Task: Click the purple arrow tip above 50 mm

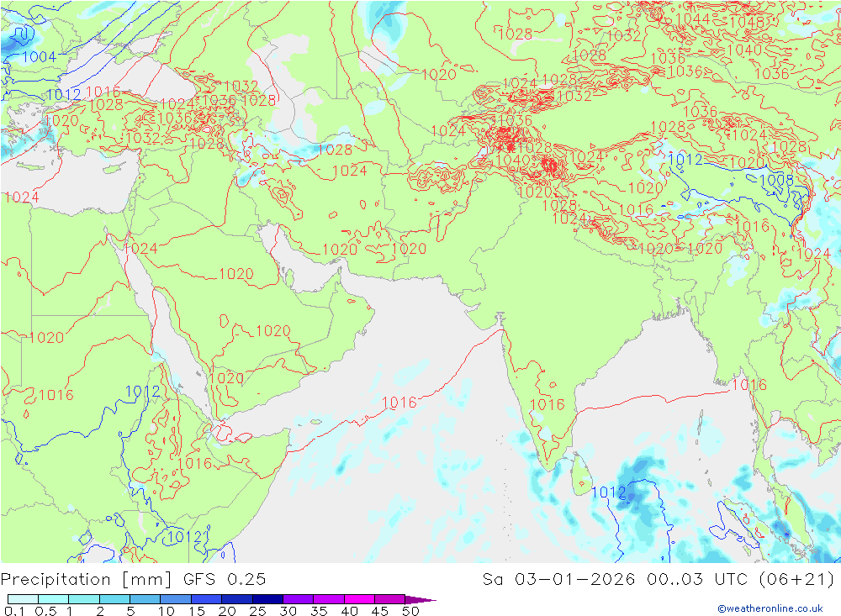Action: pyautogui.click(x=420, y=599)
